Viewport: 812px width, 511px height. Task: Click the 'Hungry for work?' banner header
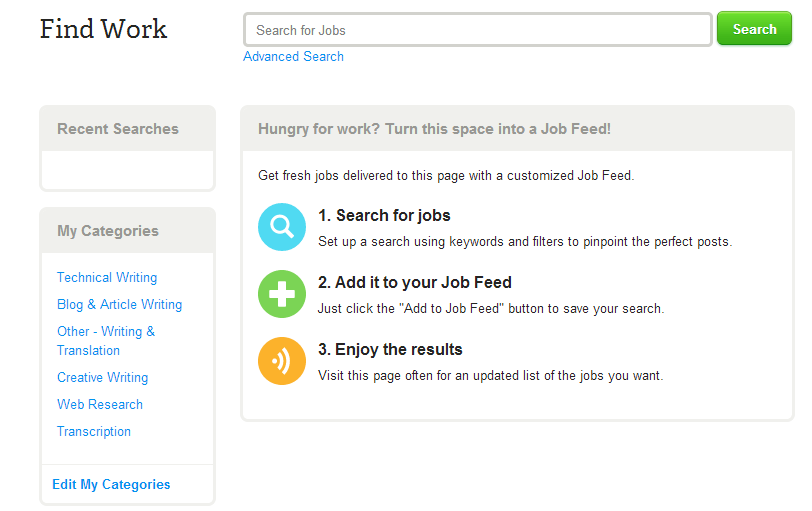tap(517, 129)
